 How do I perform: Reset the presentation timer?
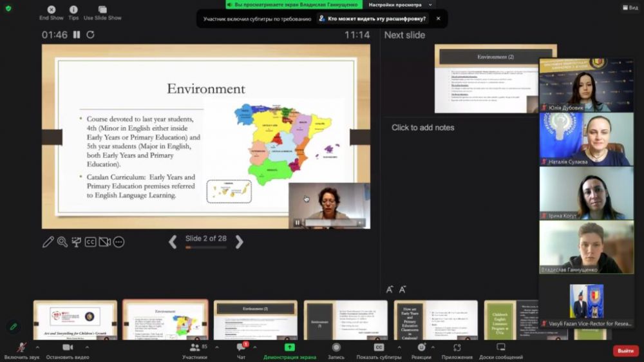pyautogui.click(x=90, y=35)
